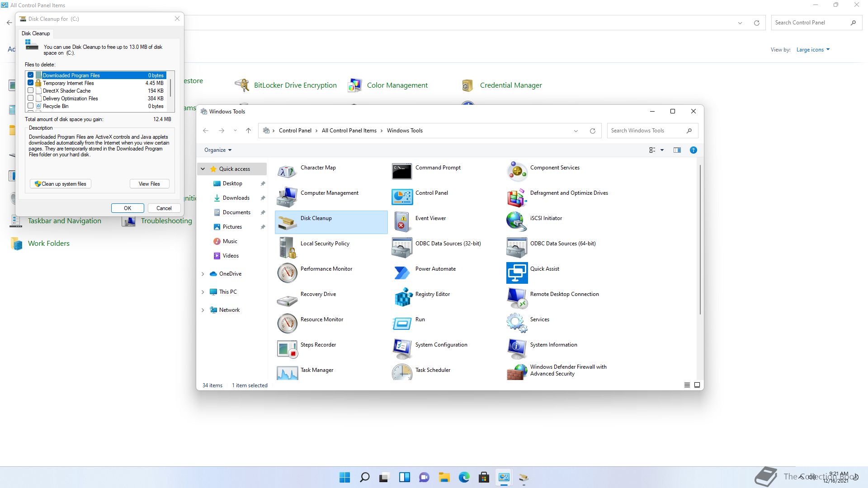Open Microsoft Store from taskbar

tap(484, 477)
